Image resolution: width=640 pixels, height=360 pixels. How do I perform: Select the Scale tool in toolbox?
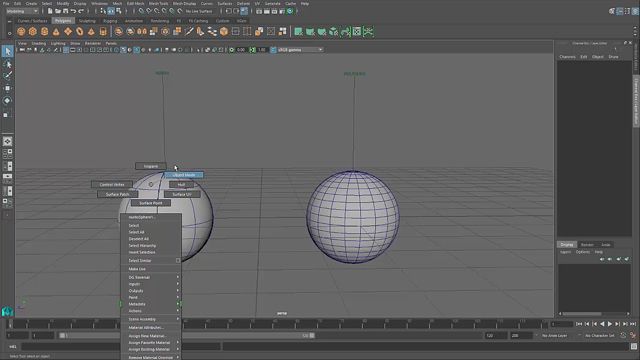pos(7,115)
